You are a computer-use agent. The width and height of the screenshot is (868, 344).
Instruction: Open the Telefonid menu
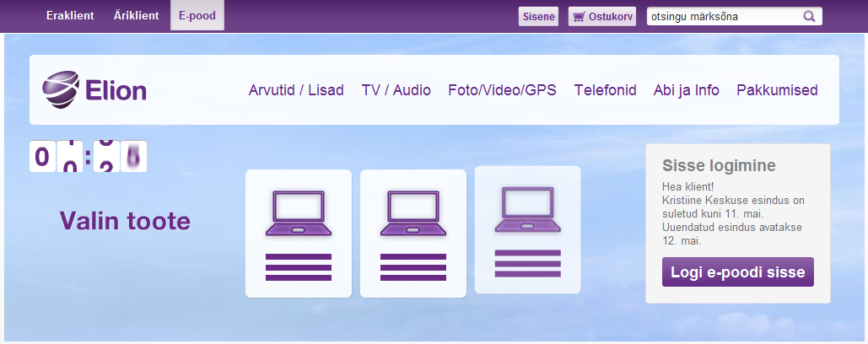tap(605, 90)
